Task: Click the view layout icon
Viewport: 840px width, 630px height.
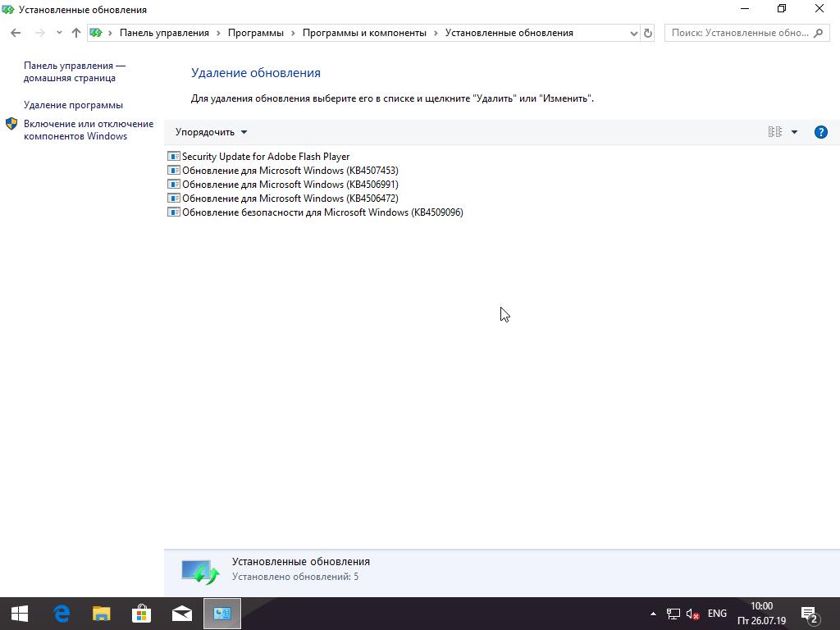Action: (774, 132)
